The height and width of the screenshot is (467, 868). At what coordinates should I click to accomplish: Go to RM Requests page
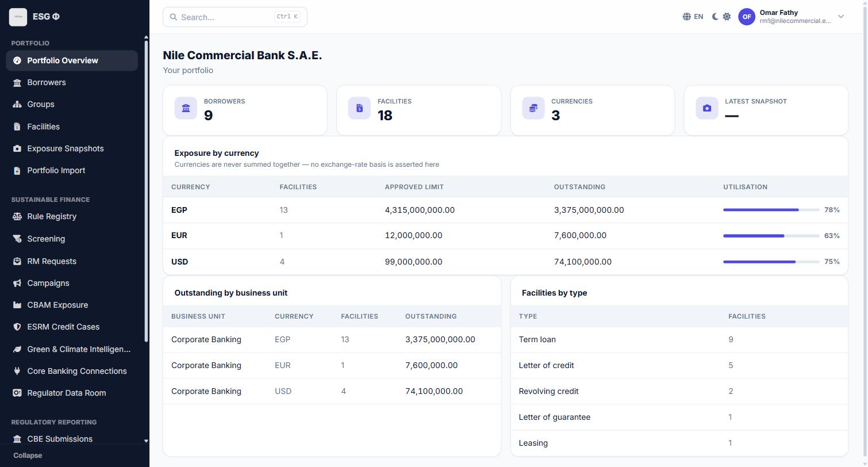pos(72,261)
